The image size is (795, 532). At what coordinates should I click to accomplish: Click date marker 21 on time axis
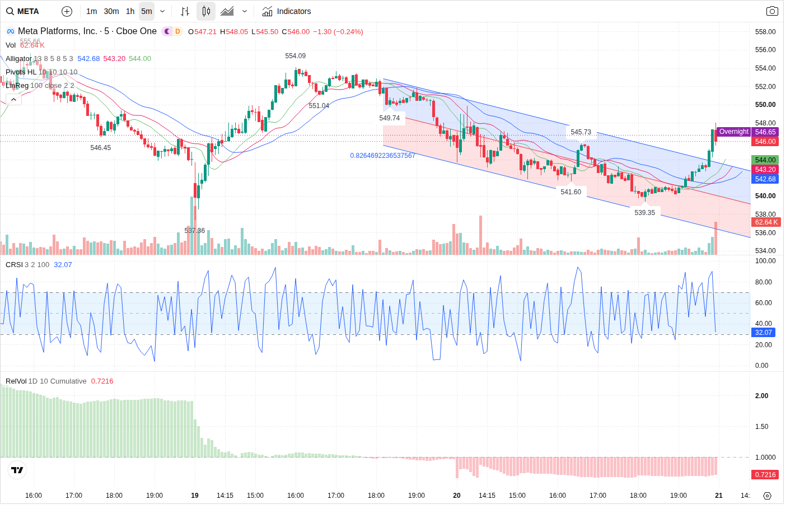(x=719, y=496)
